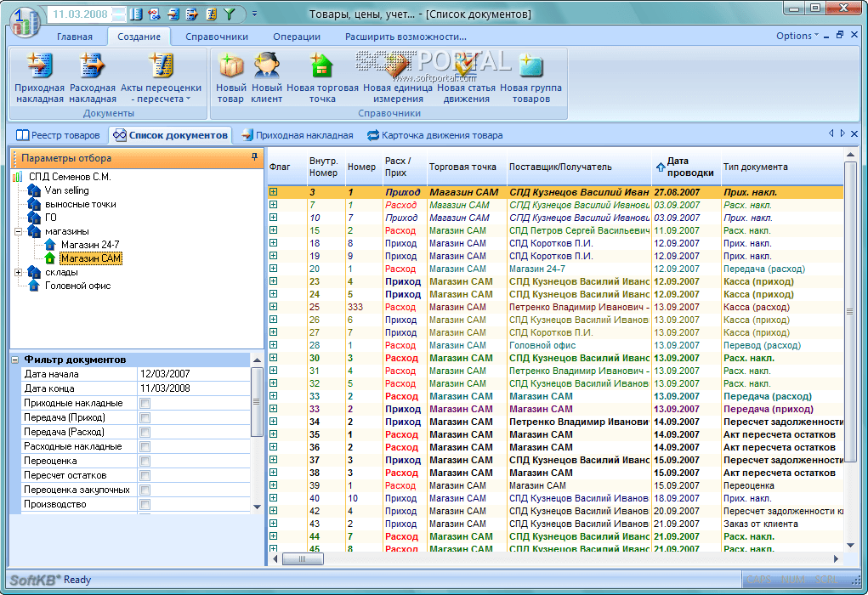Image resolution: width=868 pixels, height=595 pixels.
Task: Click the Новая группа товаров icon
Action: coord(530,67)
